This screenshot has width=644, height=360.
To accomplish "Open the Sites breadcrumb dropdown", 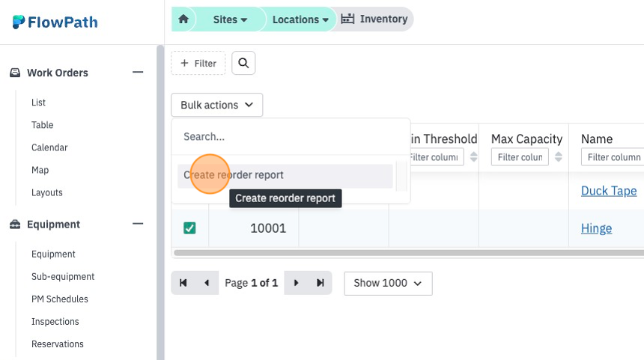I will [x=230, y=19].
